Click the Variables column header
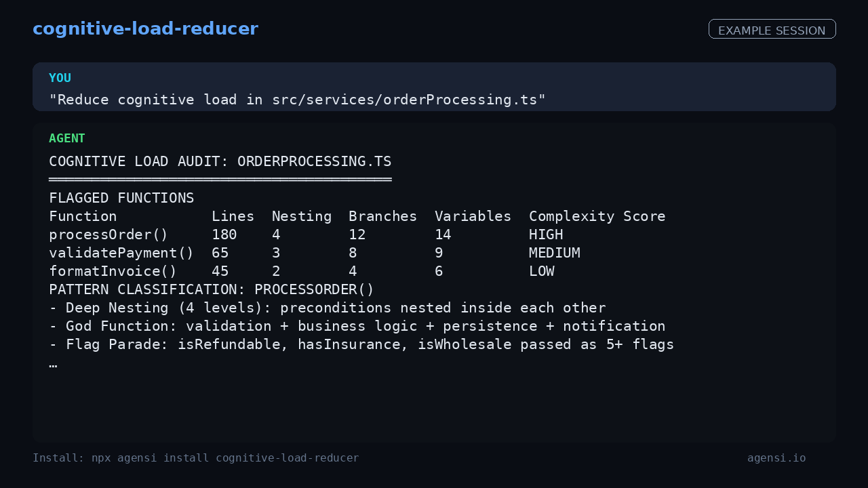This screenshot has width=868, height=488. [x=473, y=216]
